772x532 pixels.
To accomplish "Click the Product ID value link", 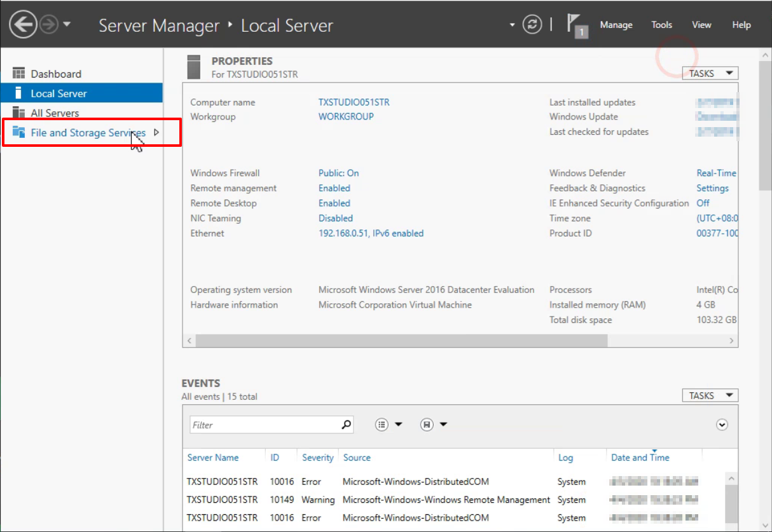I will point(717,233).
